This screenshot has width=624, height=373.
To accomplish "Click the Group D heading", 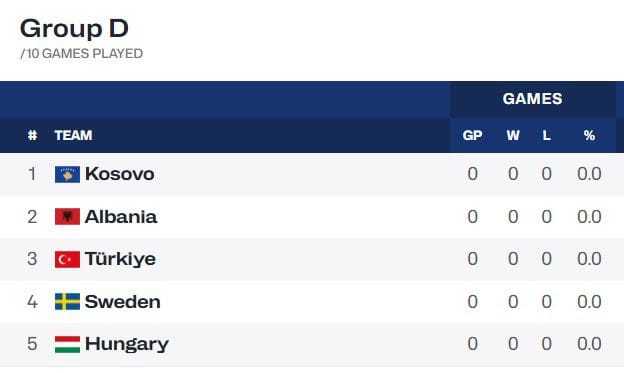I will [x=74, y=29].
